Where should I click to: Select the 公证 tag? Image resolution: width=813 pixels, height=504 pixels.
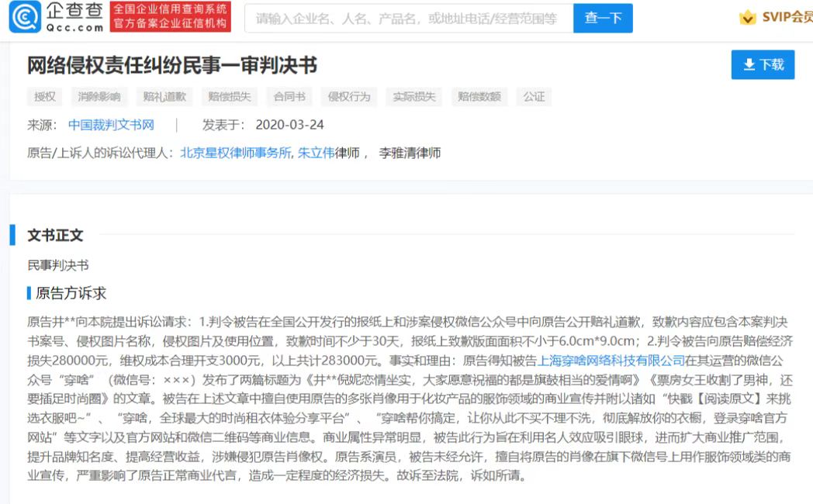coord(534,96)
